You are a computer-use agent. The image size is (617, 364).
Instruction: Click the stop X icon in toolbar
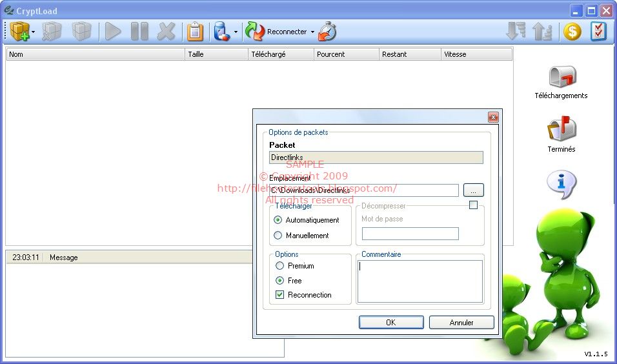(166, 32)
